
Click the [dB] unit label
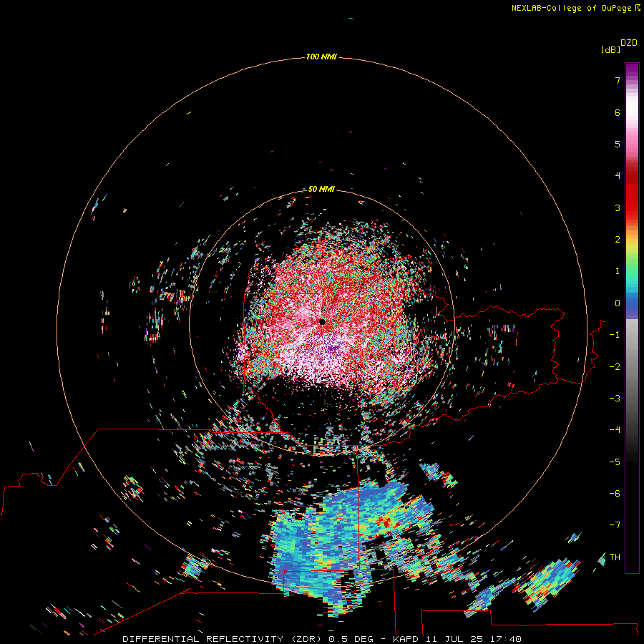[x=611, y=49]
